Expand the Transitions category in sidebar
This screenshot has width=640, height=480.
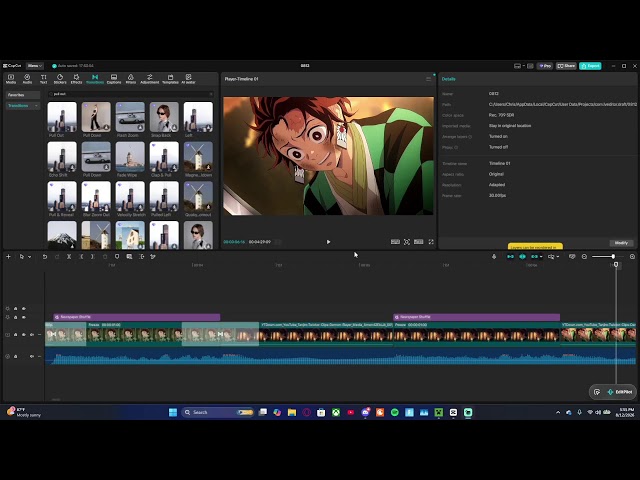coord(36,106)
